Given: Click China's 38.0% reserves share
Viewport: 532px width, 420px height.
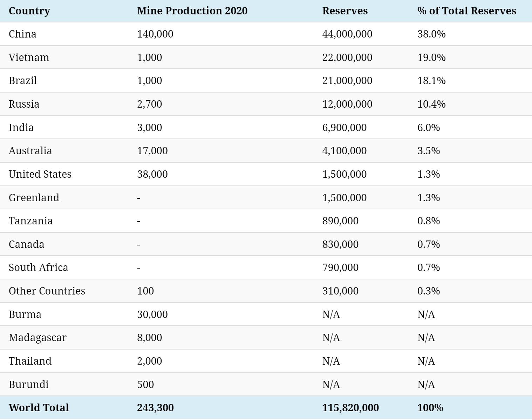Looking at the screenshot, I should point(431,34).
